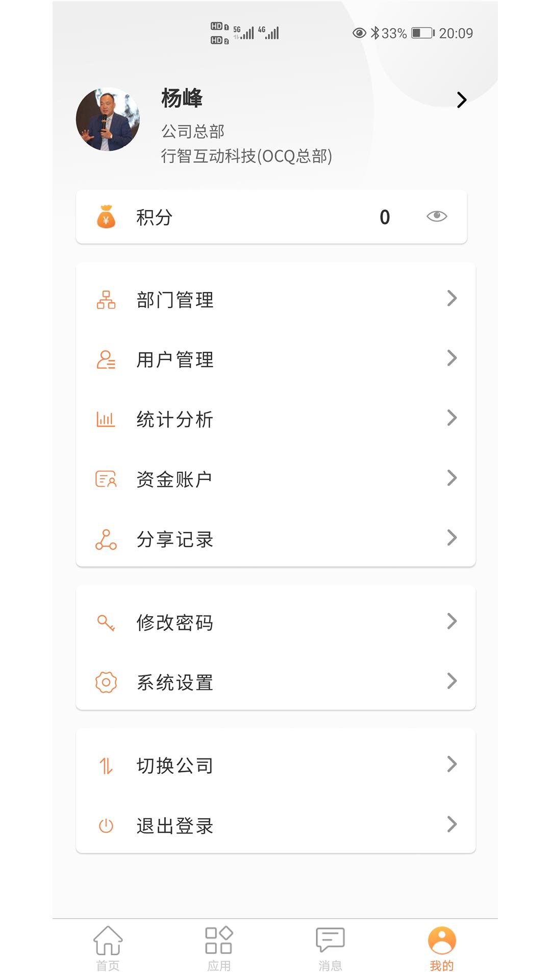This screenshot has height=980, width=551.
Task: Select the 我的 profile tab
Action: (x=442, y=948)
